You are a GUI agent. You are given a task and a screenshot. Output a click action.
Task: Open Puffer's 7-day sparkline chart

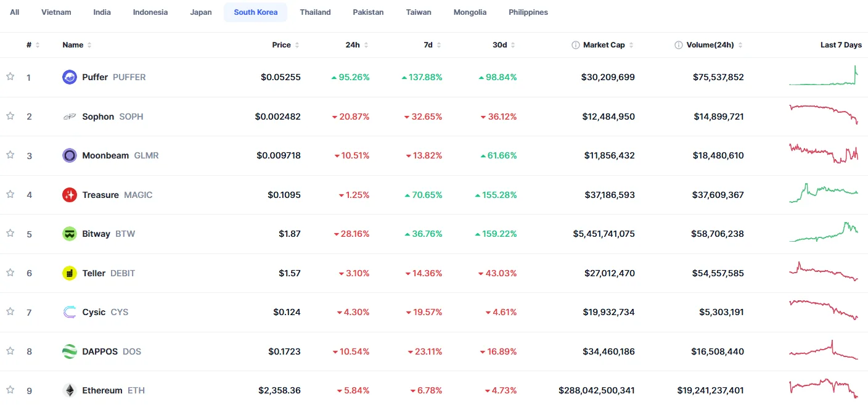(x=824, y=75)
